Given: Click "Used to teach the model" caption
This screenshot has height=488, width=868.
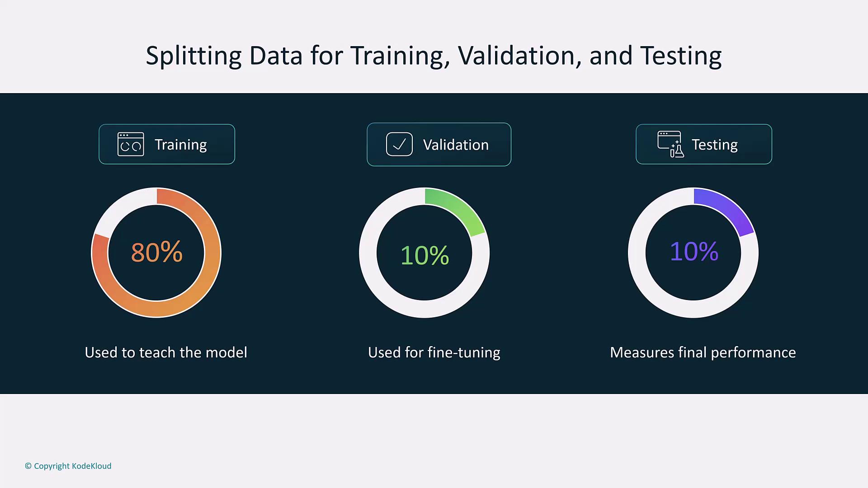Looking at the screenshot, I should 166,352.
